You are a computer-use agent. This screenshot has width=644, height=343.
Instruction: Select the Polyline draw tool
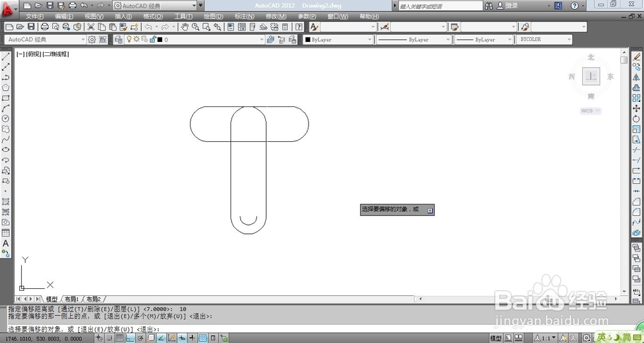point(6,77)
